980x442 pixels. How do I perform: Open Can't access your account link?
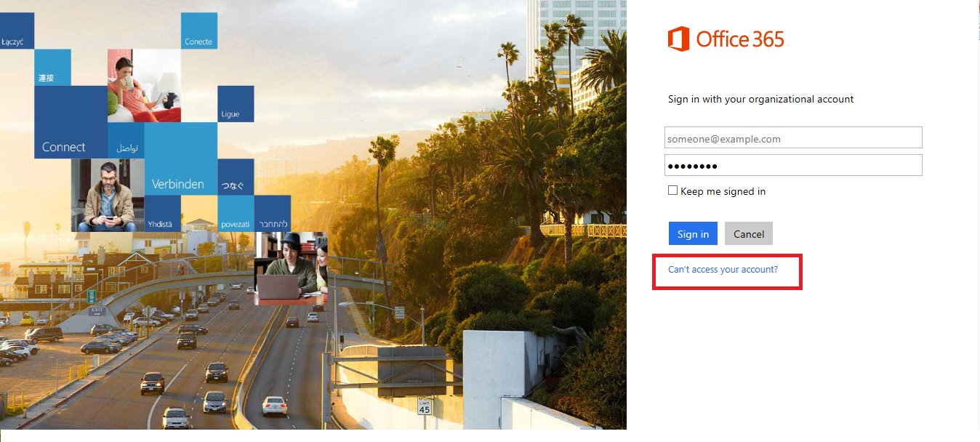(723, 270)
